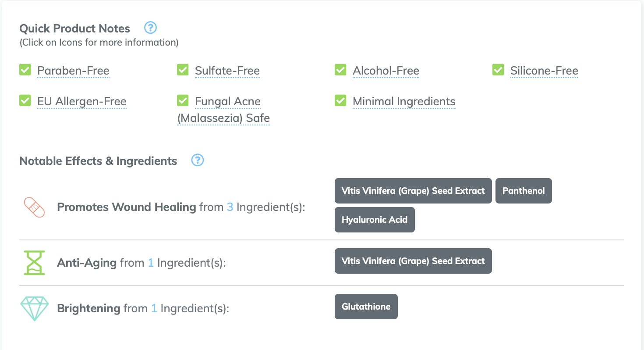The height and width of the screenshot is (350, 644).
Task: Select the Hyaluronic Acid ingredient tag
Action: pyautogui.click(x=375, y=220)
